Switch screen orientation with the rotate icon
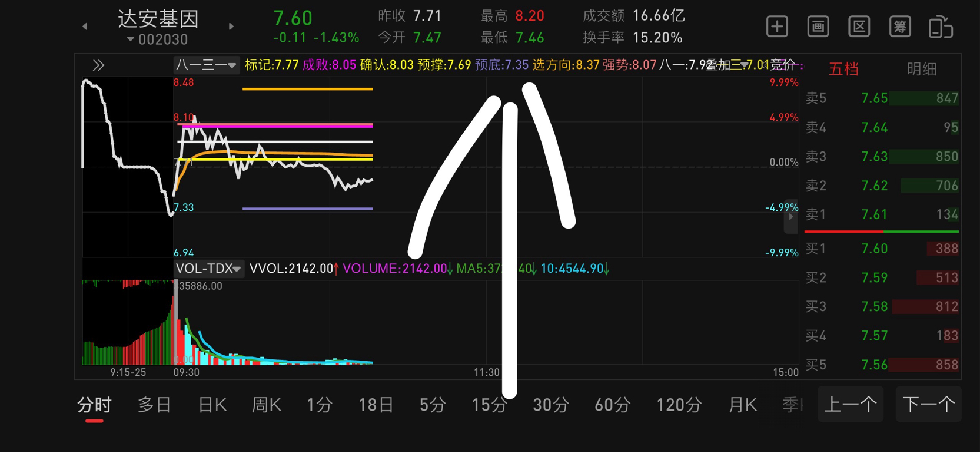Screen dimensions: 980x453 941,27
